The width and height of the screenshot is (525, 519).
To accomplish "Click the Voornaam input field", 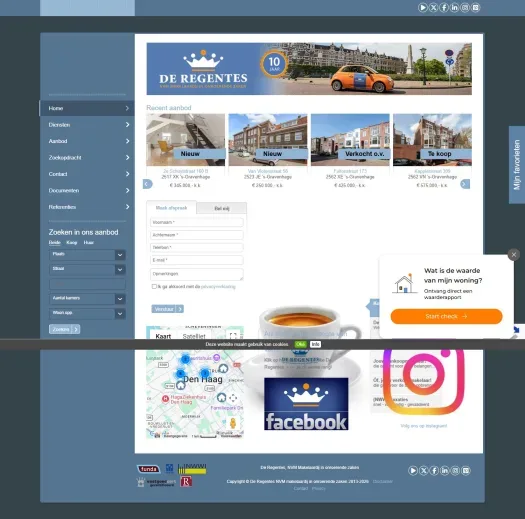I will pos(197,222).
